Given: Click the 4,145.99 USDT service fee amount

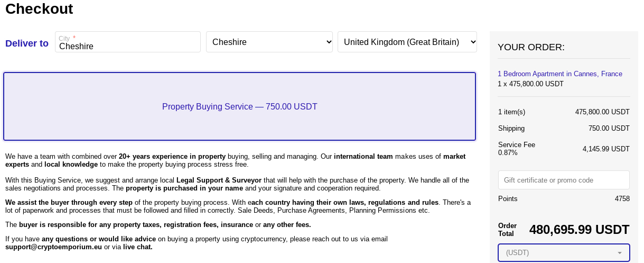Looking at the screenshot, I should (606, 149).
